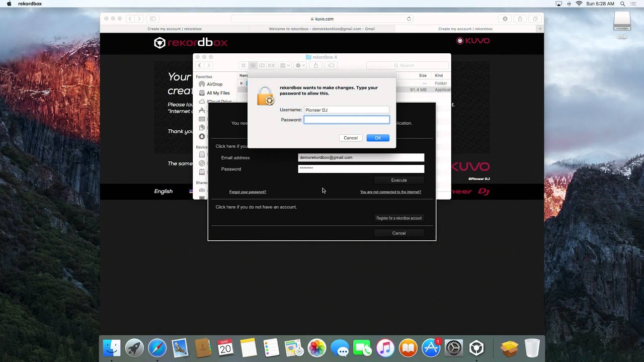The height and width of the screenshot is (362, 644).
Task: Cancel the password authentication dialog
Action: pyautogui.click(x=351, y=138)
